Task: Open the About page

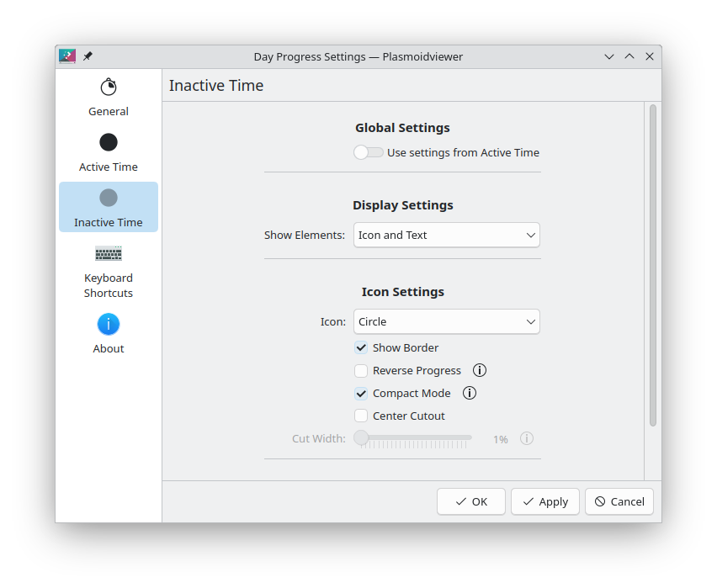Action: tap(109, 334)
